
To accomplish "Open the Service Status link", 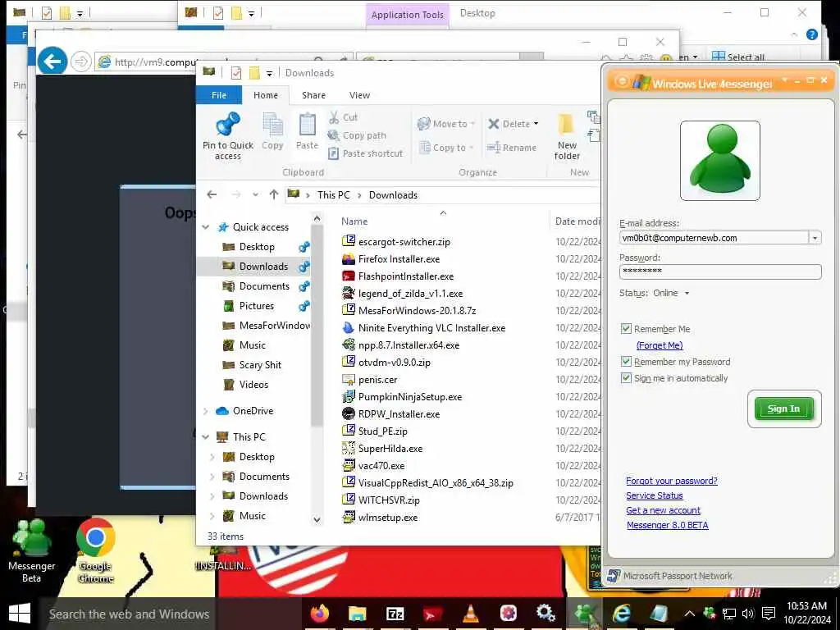I will tap(654, 495).
